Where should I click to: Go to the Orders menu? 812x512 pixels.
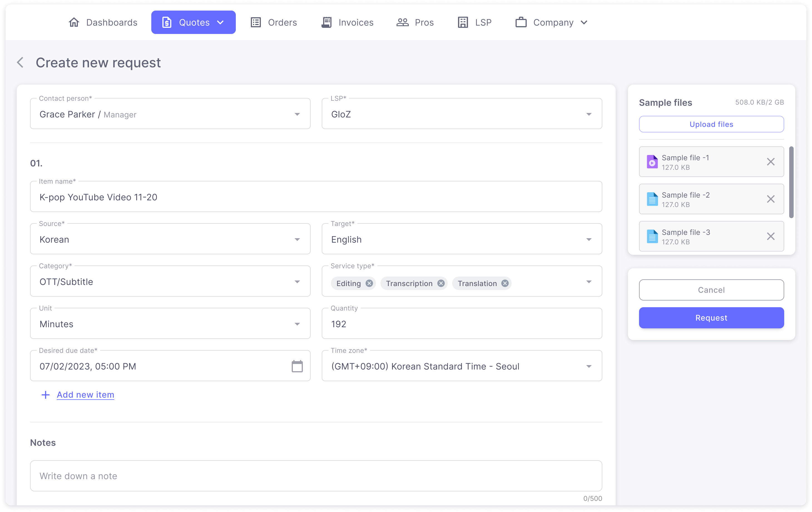point(273,22)
